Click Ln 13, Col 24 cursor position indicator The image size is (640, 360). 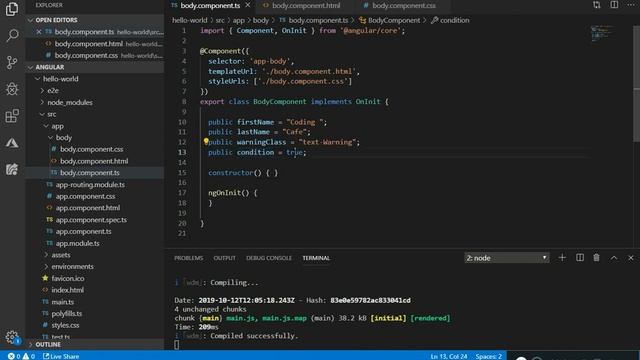coord(449,356)
